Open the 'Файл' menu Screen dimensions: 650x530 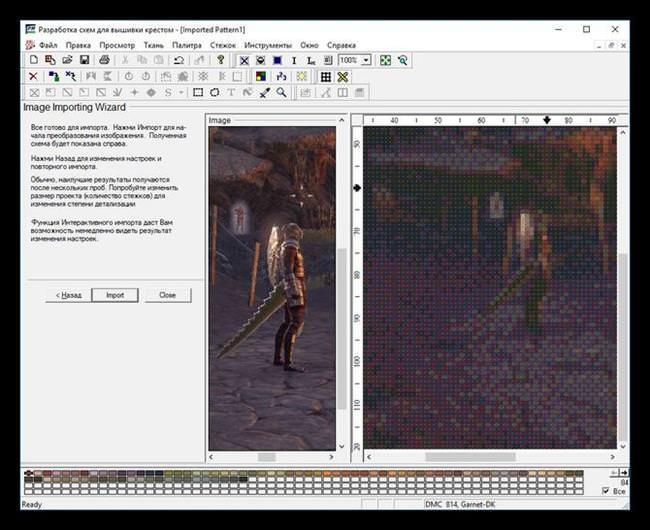(48, 45)
